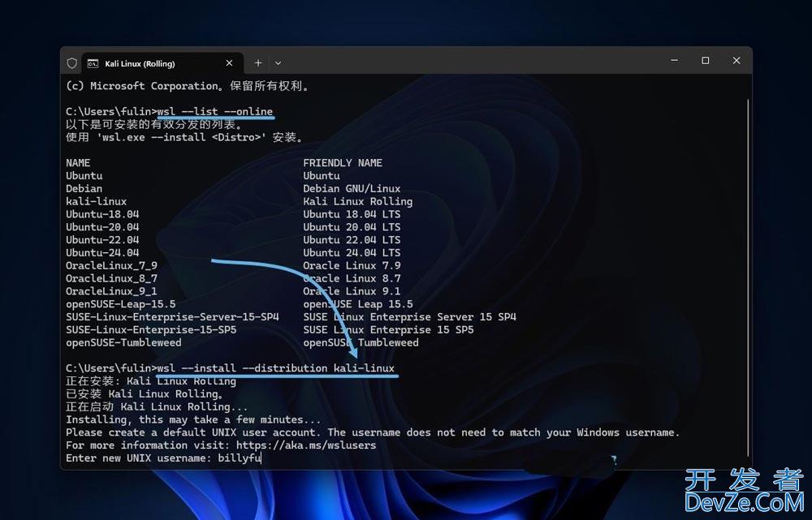Click the 'Enter new UNIX username' input line
This screenshot has height=520, width=812.
point(163,458)
